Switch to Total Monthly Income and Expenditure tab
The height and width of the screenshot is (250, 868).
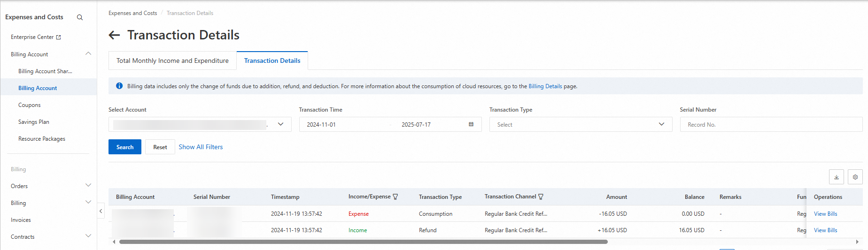pos(172,61)
